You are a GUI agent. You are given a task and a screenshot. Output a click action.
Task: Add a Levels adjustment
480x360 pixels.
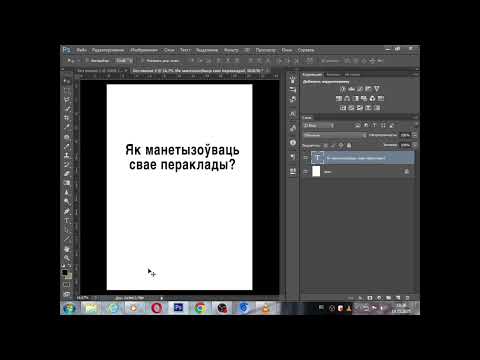coord(351,89)
